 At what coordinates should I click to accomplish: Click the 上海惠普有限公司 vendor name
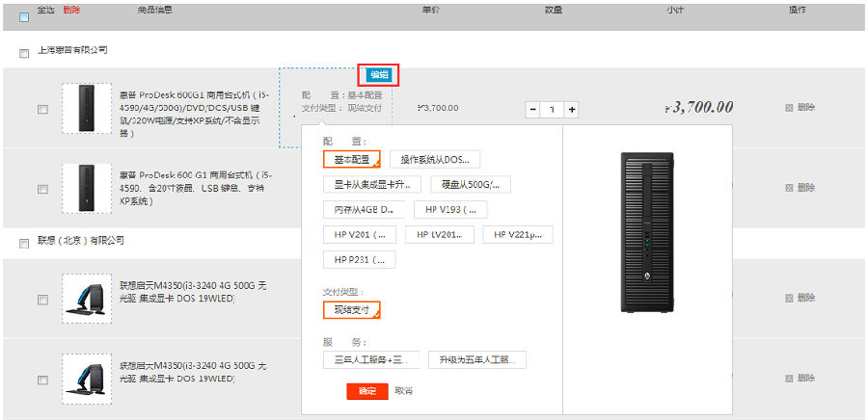72,50
